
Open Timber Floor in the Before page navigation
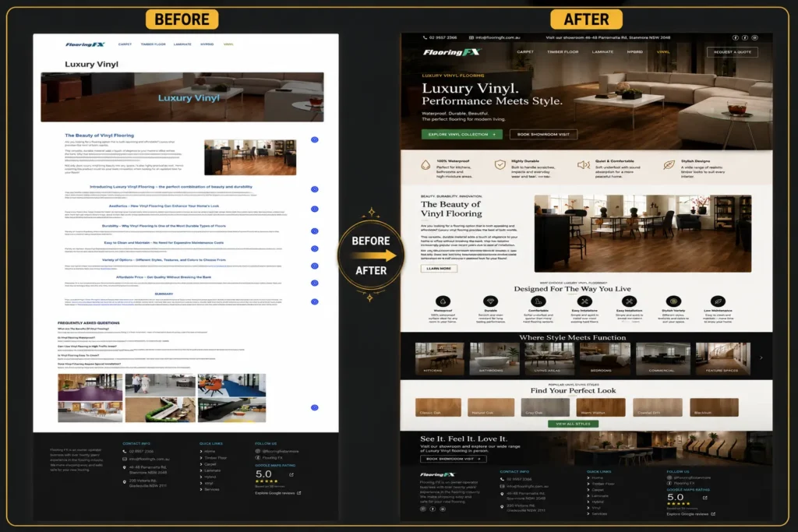pyautogui.click(x=154, y=44)
